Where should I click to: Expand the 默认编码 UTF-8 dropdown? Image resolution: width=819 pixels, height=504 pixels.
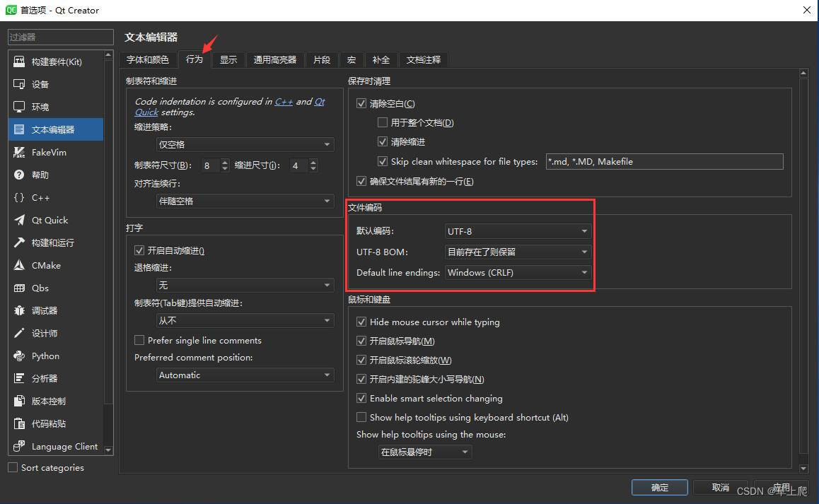tap(518, 231)
